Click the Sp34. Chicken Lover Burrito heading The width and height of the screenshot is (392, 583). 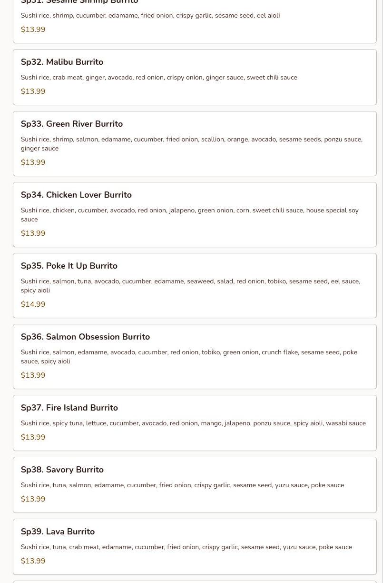[76, 195]
